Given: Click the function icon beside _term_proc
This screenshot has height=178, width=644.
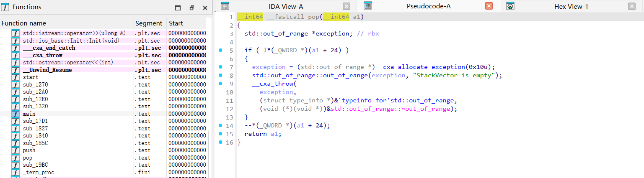Looking at the screenshot, I should tap(15, 172).
